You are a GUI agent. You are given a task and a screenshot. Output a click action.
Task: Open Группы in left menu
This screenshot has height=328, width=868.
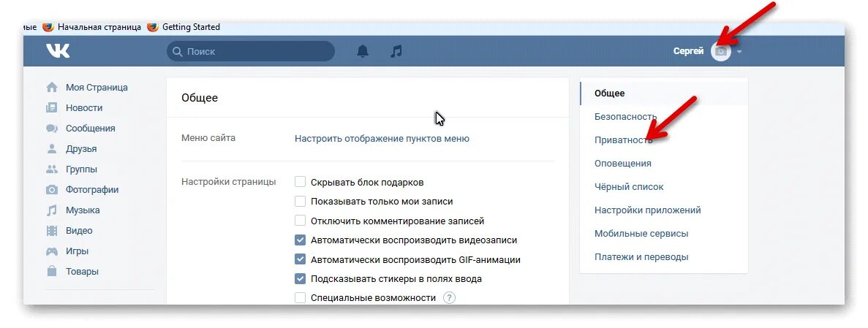click(x=81, y=169)
